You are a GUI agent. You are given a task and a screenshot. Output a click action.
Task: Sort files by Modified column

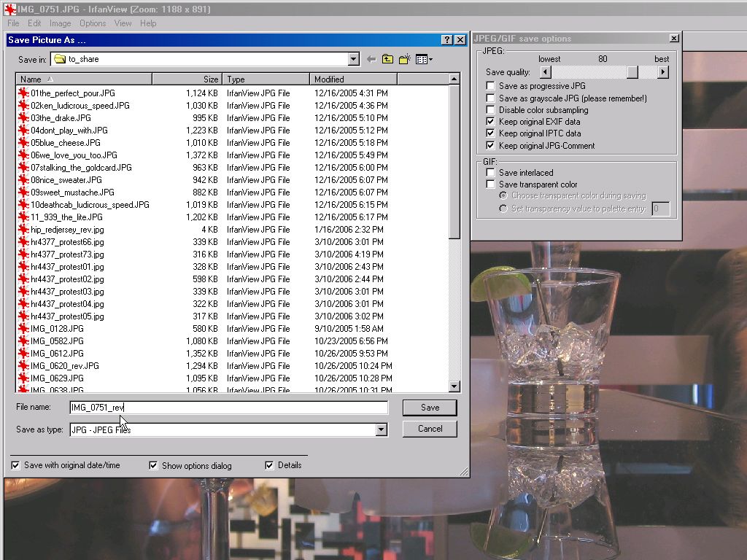(354, 79)
